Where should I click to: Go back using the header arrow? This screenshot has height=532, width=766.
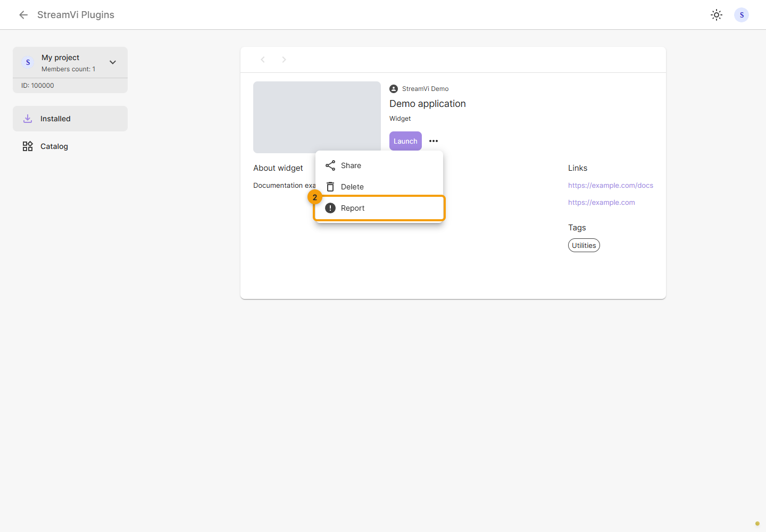coord(23,15)
